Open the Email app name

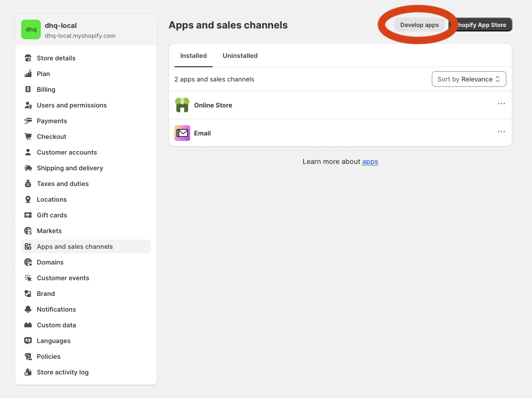click(202, 133)
